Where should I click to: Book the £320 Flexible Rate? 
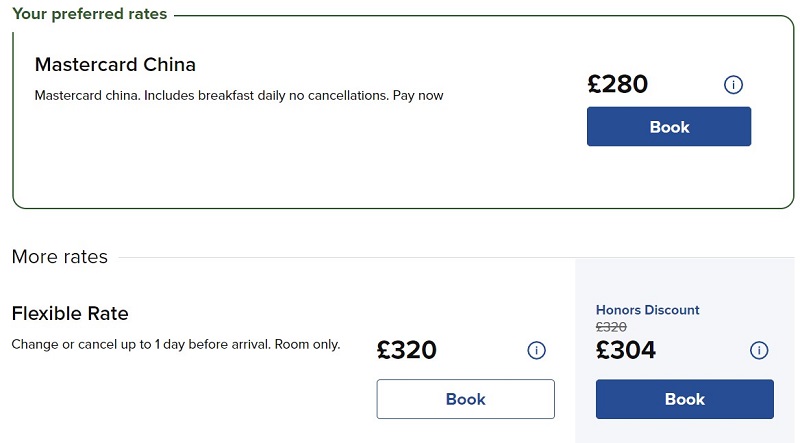[x=465, y=399]
